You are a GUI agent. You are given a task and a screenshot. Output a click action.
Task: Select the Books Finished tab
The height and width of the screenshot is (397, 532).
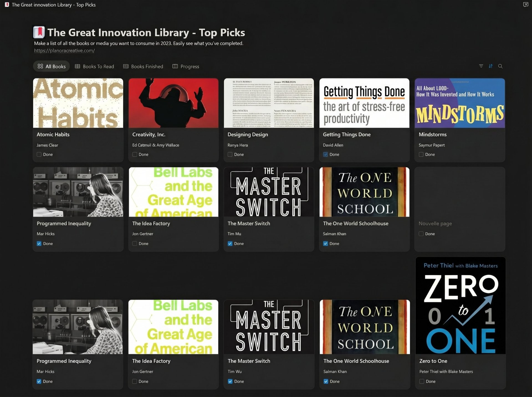143,66
